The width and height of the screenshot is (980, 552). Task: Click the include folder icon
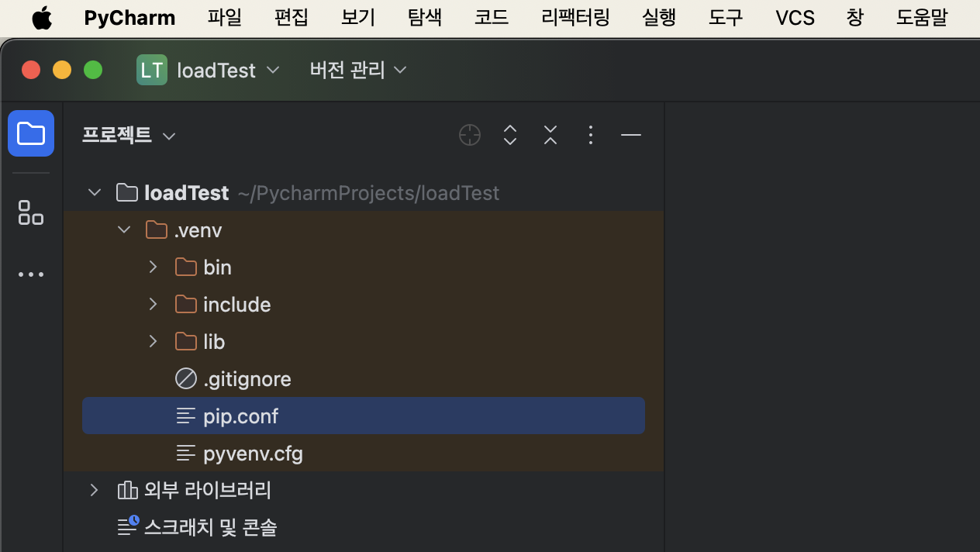click(186, 304)
